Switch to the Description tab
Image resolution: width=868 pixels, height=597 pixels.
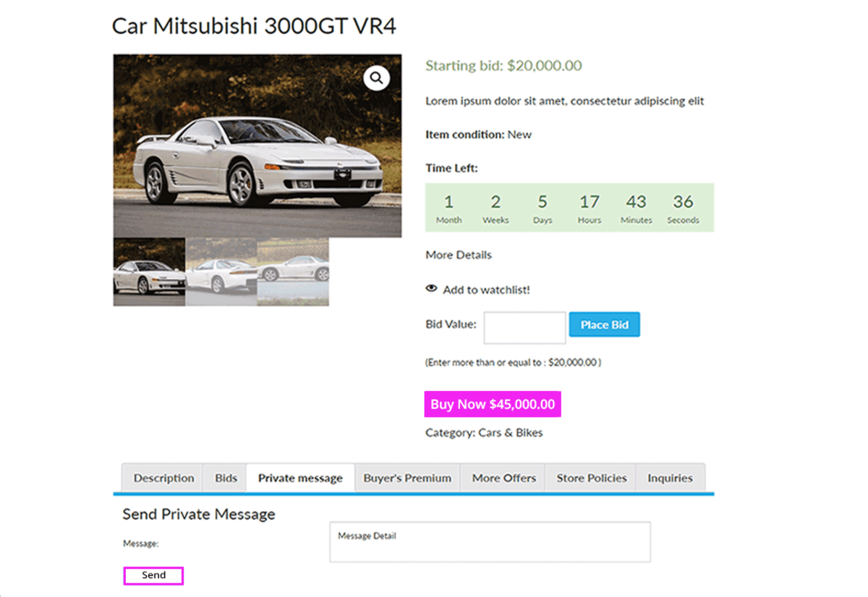pos(163,478)
